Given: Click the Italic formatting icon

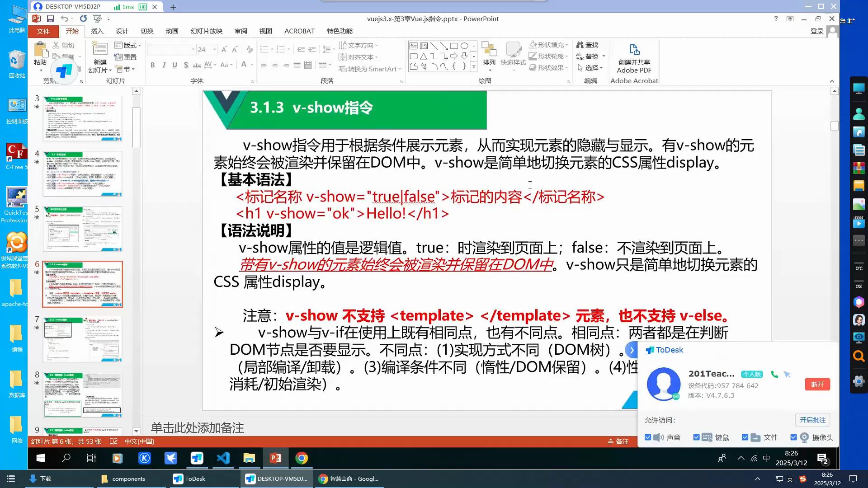Looking at the screenshot, I should pos(164,65).
